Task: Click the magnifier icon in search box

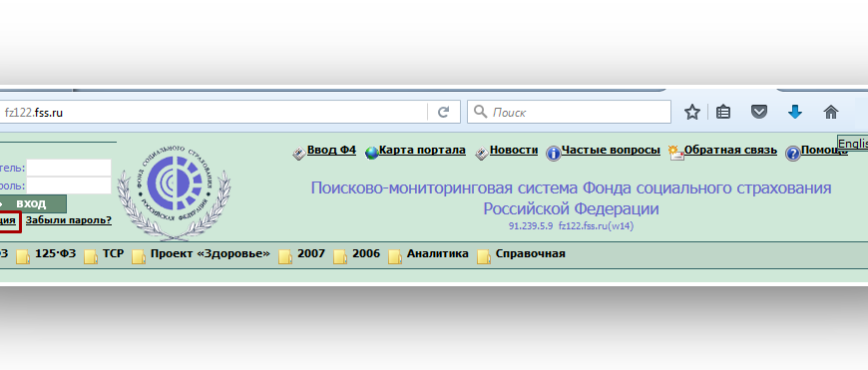Action: [x=481, y=113]
